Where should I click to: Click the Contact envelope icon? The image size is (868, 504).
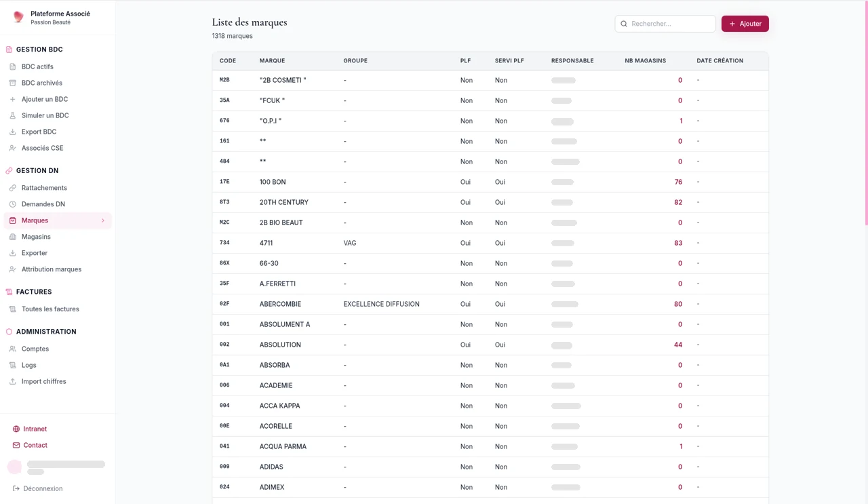16,445
